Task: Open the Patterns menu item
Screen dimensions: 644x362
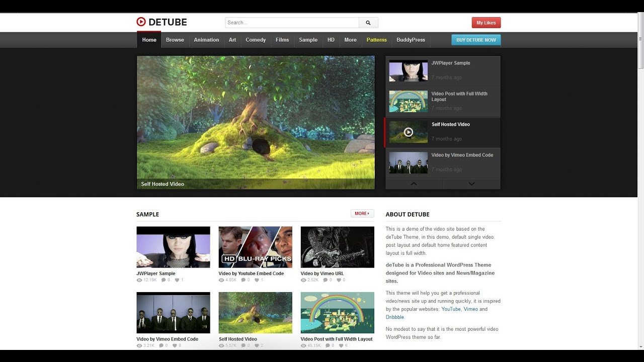Action: (x=376, y=40)
